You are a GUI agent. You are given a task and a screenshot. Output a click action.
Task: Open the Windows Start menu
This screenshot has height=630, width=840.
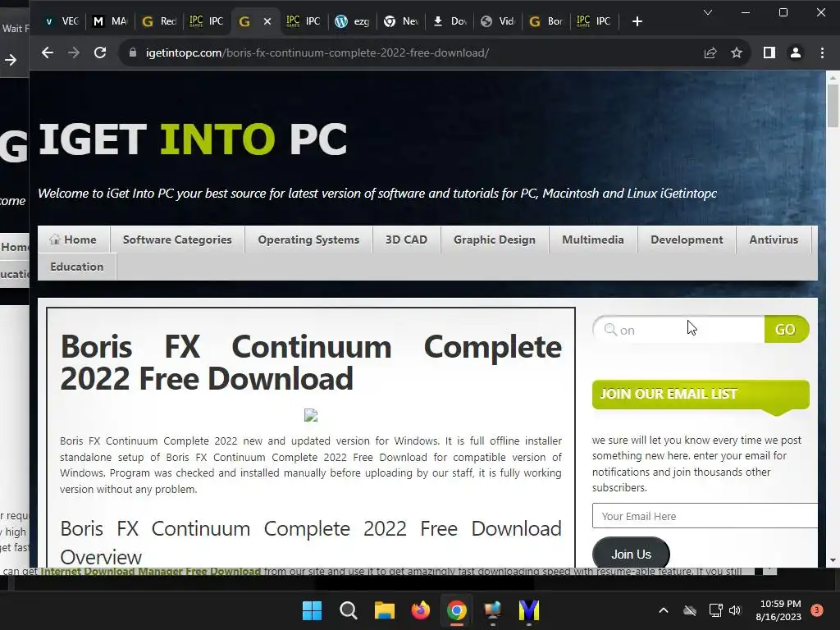click(x=312, y=610)
